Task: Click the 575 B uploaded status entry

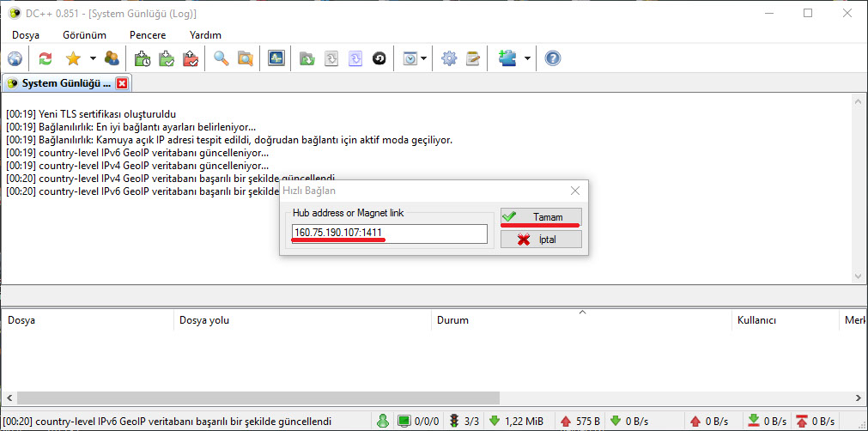Action: pos(580,421)
